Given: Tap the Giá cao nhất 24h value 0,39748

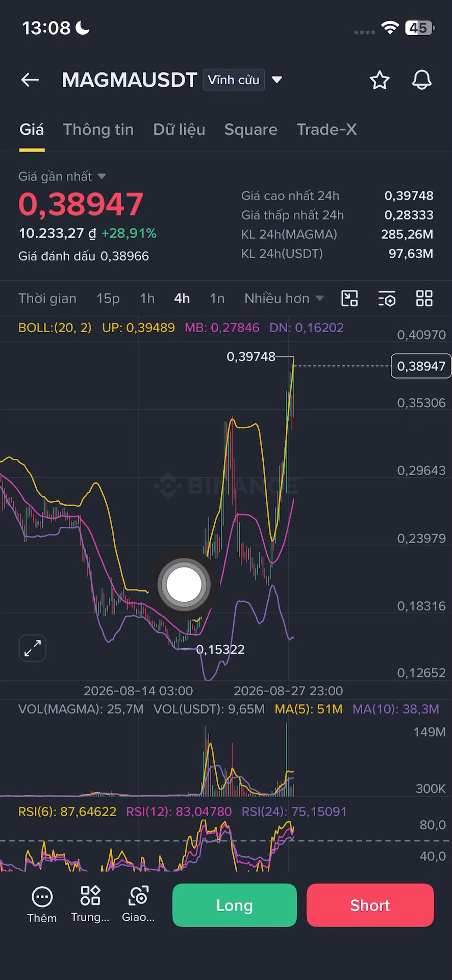Looking at the screenshot, I should [409, 195].
